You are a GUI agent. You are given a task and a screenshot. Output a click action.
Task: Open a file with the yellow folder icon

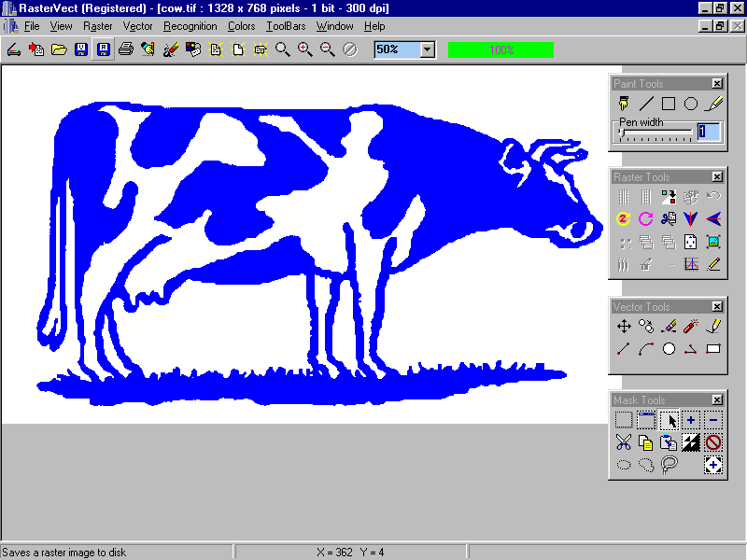pyautogui.click(x=59, y=49)
